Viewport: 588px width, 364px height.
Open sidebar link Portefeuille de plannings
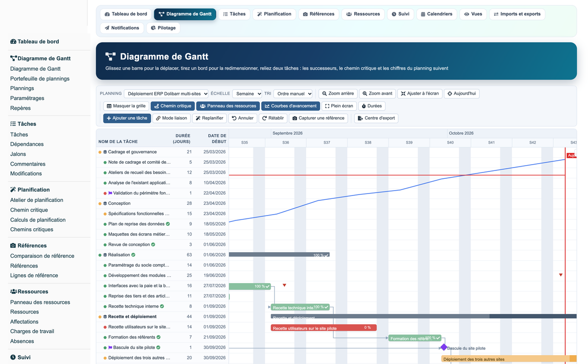tap(40, 78)
